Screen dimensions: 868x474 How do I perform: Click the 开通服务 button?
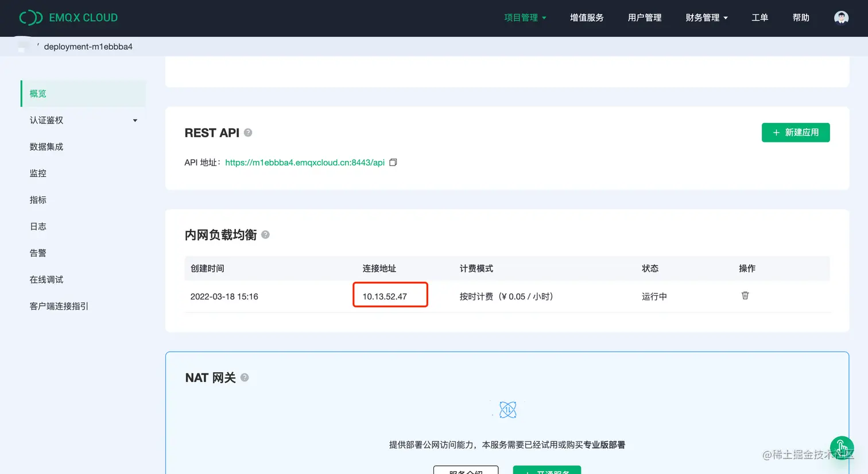pos(547,471)
